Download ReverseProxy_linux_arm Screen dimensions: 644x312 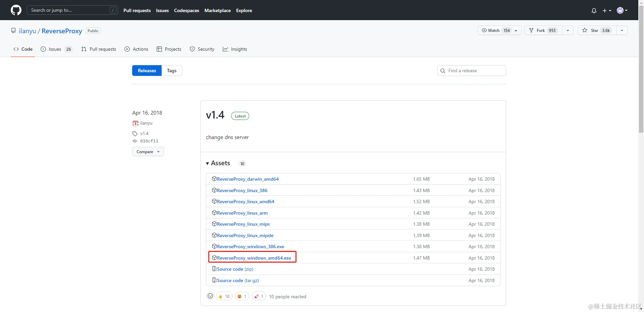(x=242, y=213)
